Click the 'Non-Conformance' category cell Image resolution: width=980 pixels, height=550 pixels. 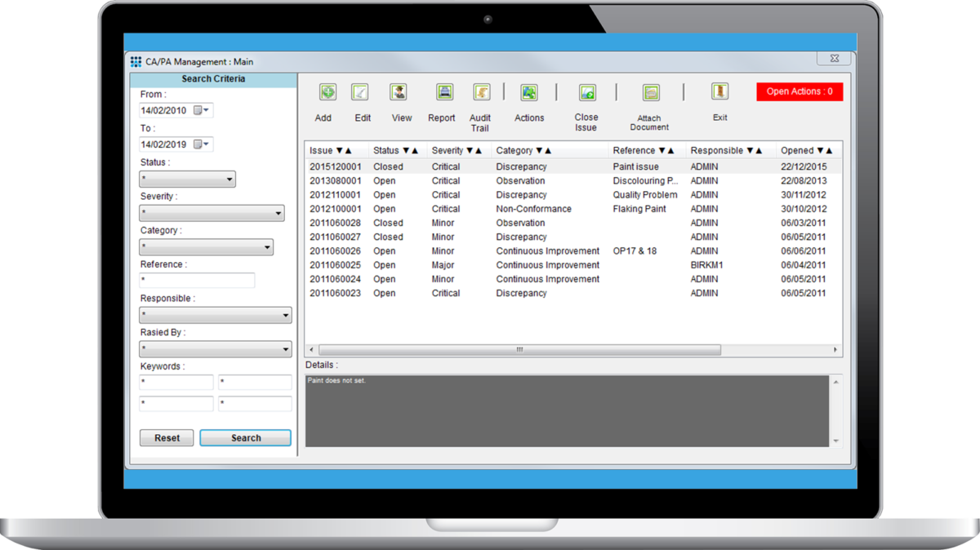click(534, 209)
